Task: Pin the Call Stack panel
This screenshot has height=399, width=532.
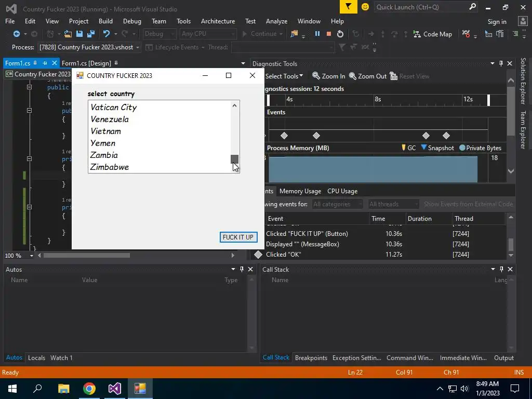Action: [501, 269]
